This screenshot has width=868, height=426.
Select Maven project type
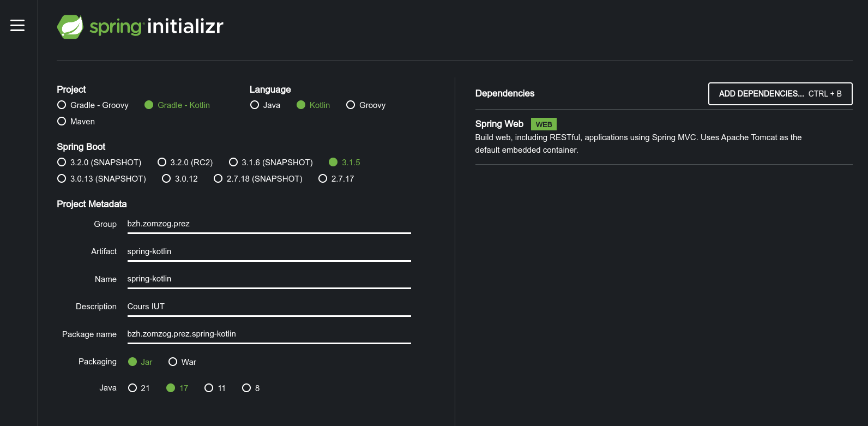pos(76,122)
